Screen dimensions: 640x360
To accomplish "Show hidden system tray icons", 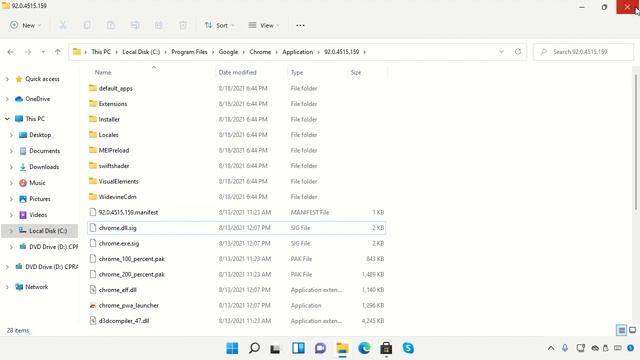I will point(551,348).
